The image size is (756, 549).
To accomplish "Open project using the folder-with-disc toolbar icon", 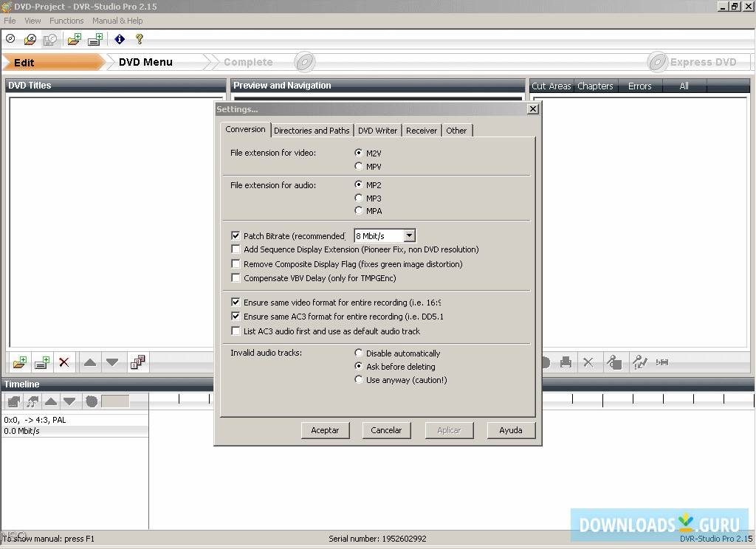I will pyautogui.click(x=30, y=39).
